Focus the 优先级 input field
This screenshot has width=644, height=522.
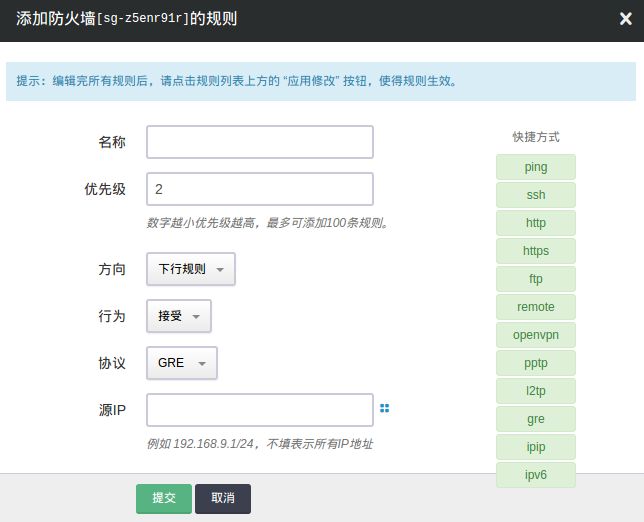coord(260,189)
